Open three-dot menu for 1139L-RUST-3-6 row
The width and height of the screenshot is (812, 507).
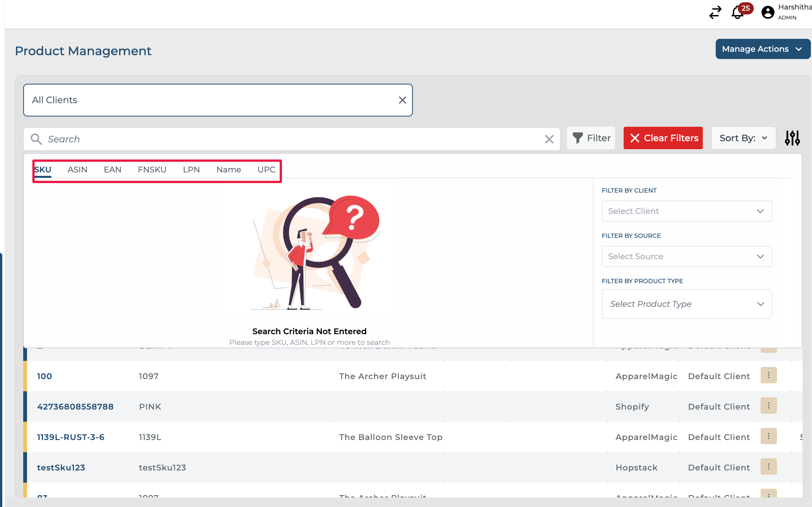click(x=768, y=436)
